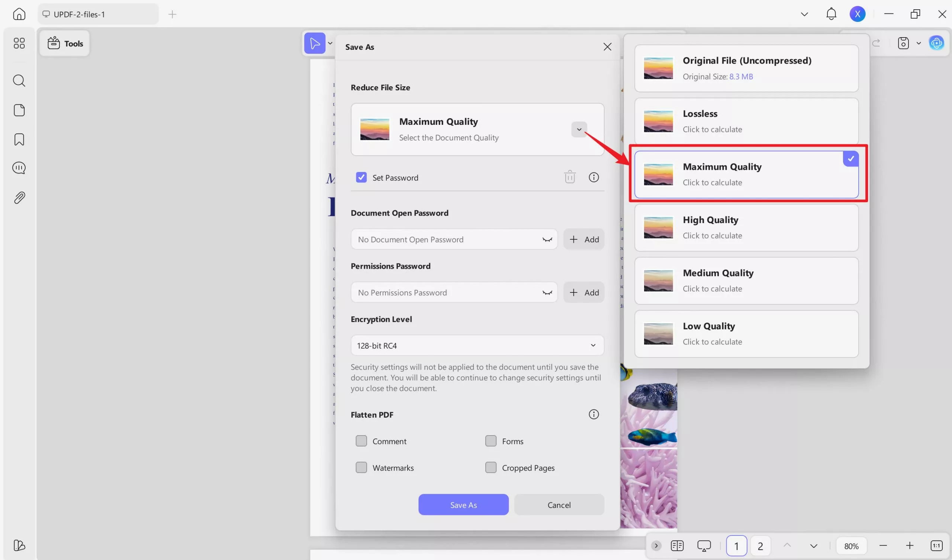
Task: Choose the Lossless compression option
Action: pos(746,121)
